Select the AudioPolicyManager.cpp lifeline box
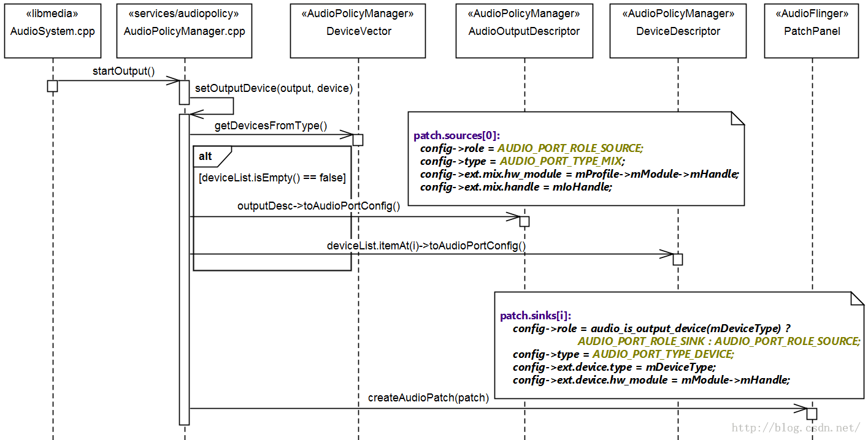Image resolution: width=868 pixels, height=440 pixels. 185,31
